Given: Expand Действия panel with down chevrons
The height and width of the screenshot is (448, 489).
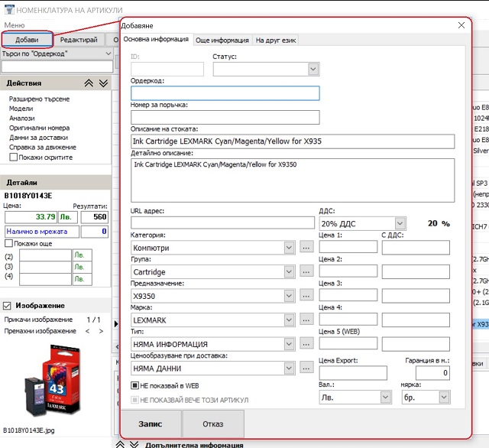Looking at the screenshot, I should pos(104,83).
